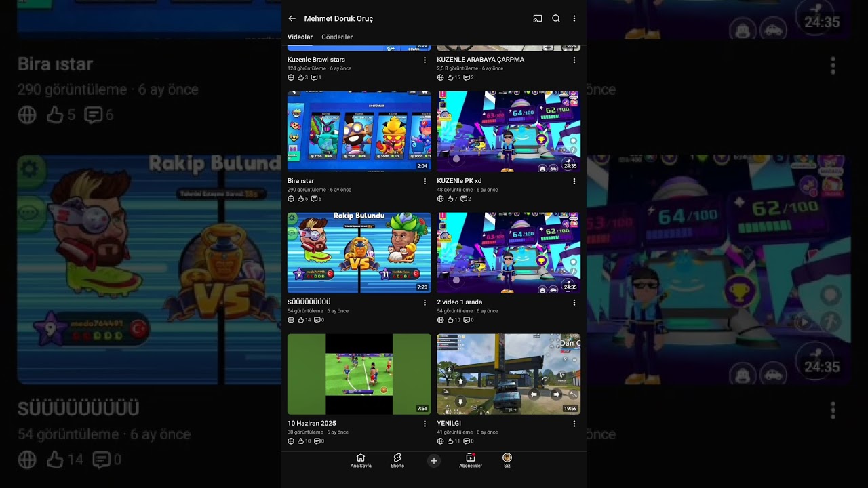This screenshot has width=868, height=488.
Task: Click the "290 görüntüleme" view count text
Action: (x=307, y=190)
